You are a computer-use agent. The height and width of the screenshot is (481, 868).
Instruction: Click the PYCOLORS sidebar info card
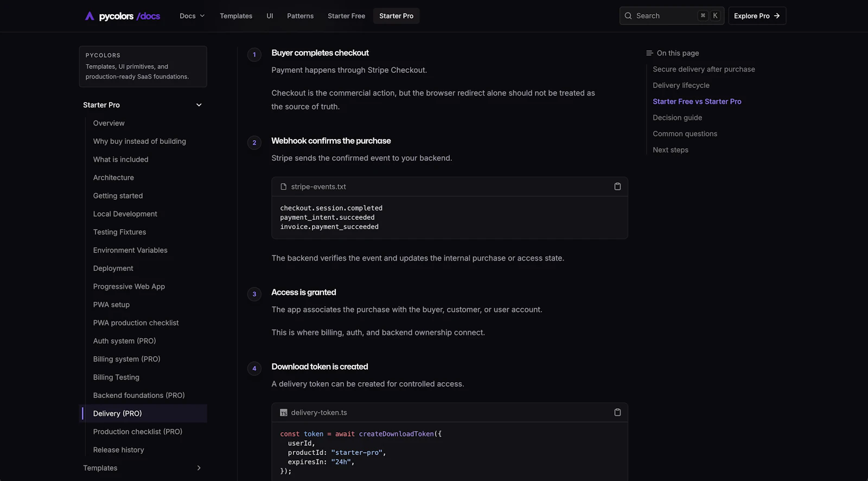143,66
